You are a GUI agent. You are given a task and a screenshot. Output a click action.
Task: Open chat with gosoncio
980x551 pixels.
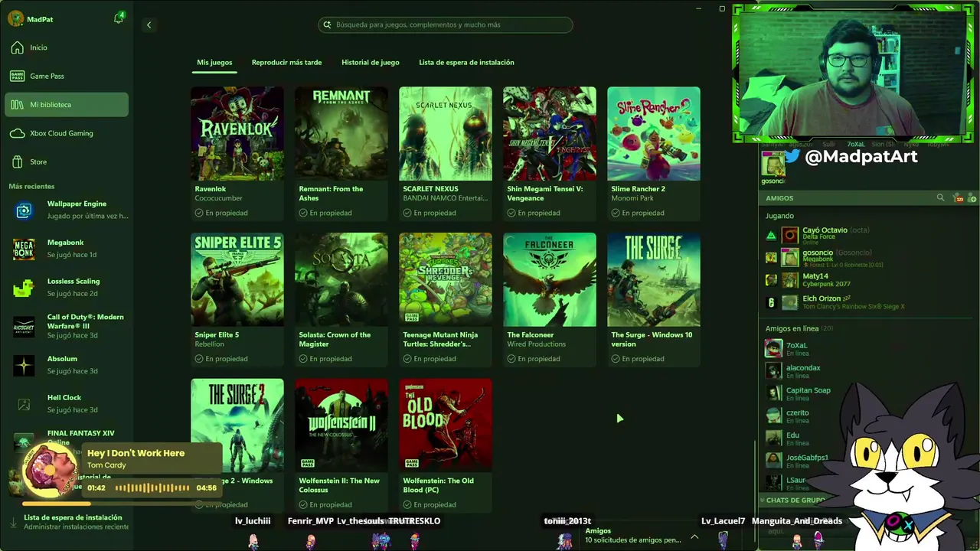point(865,257)
